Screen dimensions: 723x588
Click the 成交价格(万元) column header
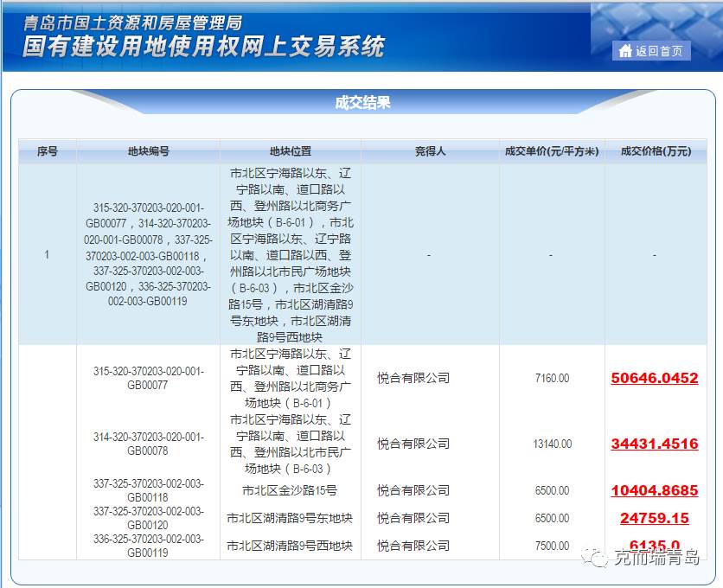click(656, 151)
